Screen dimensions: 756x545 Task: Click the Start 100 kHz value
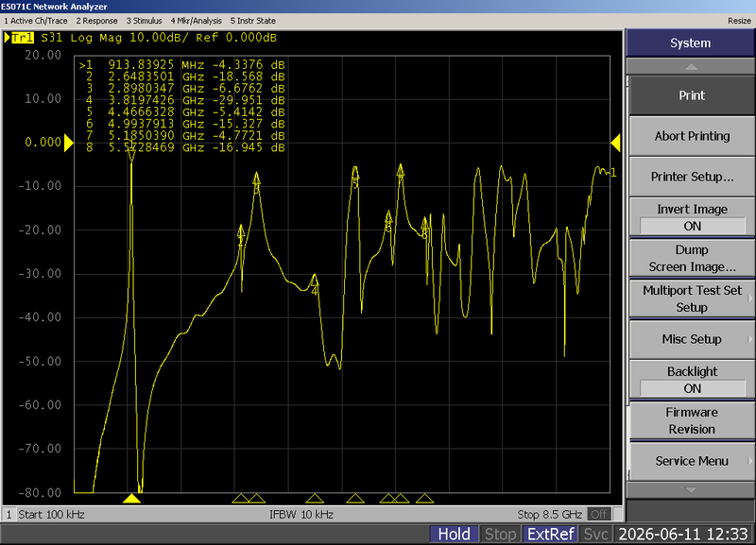click(x=51, y=514)
